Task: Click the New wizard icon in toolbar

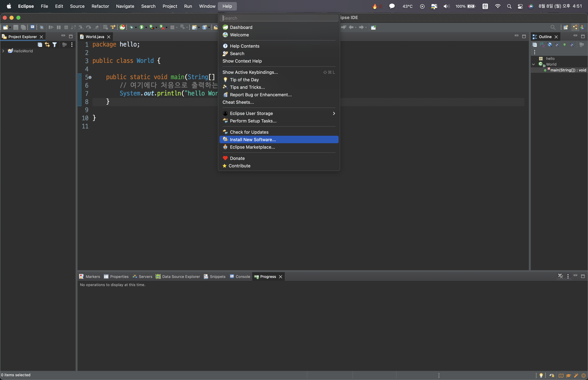Action: pyautogui.click(x=5, y=27)
